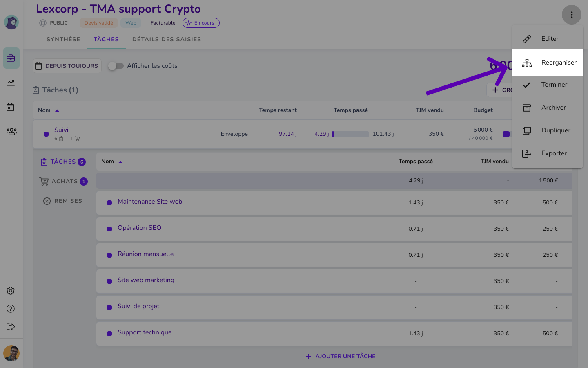Image resolution: width=588 pixels, height=368 pixels.
Task: Open the three-dot more options button
Action: pos(572,15)
